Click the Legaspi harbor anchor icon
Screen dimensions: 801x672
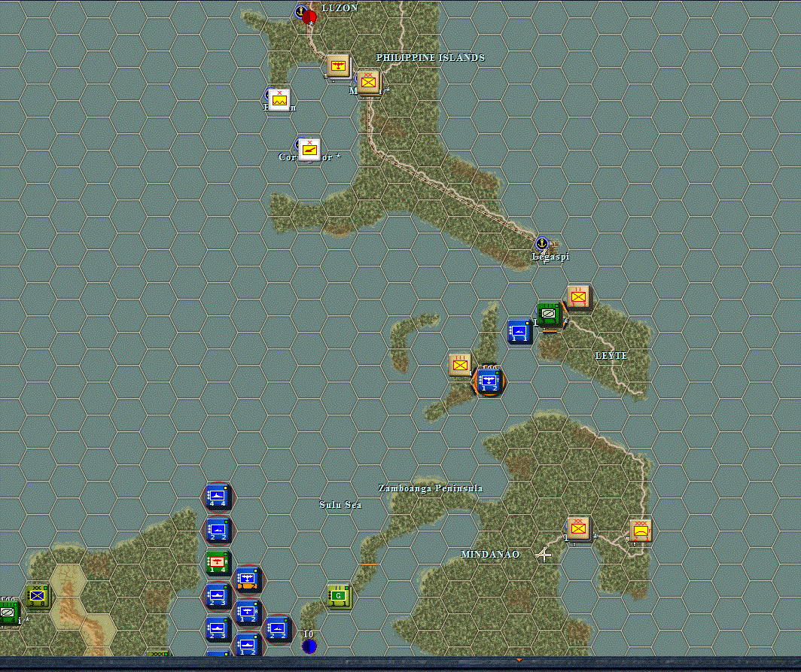point(541,242)
